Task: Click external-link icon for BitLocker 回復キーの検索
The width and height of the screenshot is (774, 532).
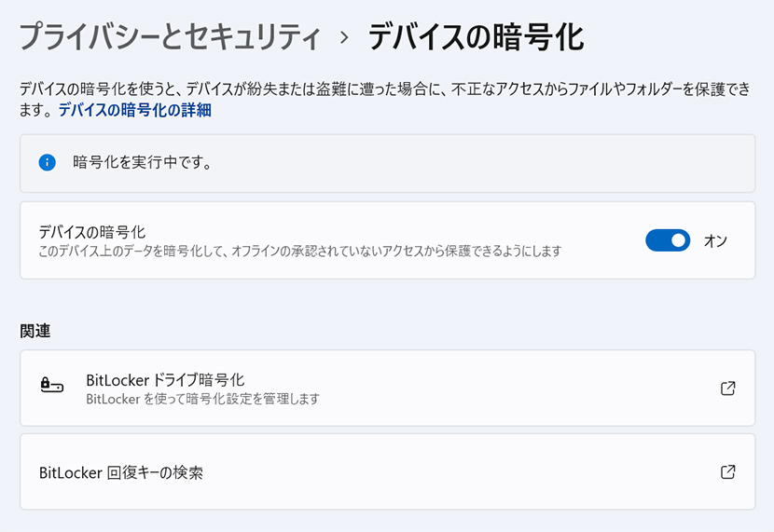Action: (728, 471)
